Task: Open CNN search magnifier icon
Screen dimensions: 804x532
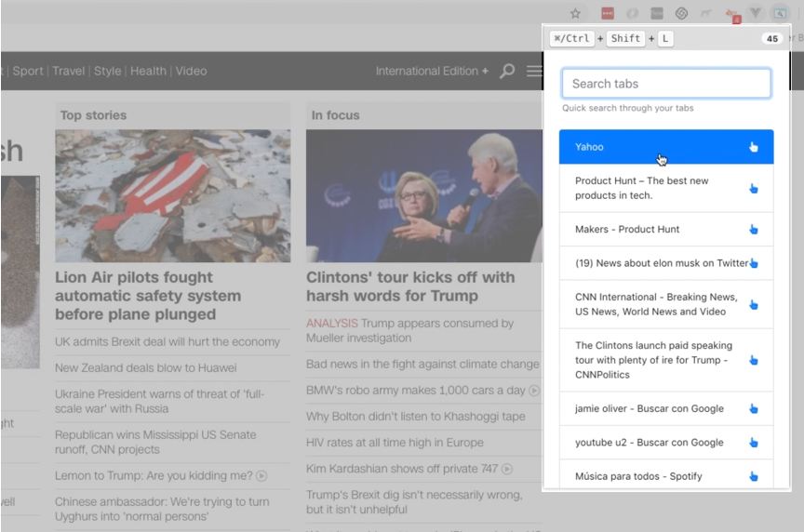Action: tap(507, 71)
